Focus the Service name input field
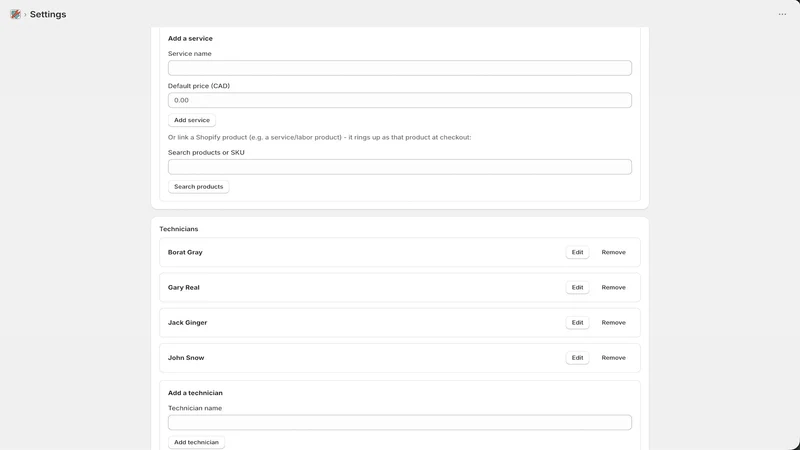Image resolution: width=800 pixels, height=450 pixels. pyautogui.click(x=399, y=68)
